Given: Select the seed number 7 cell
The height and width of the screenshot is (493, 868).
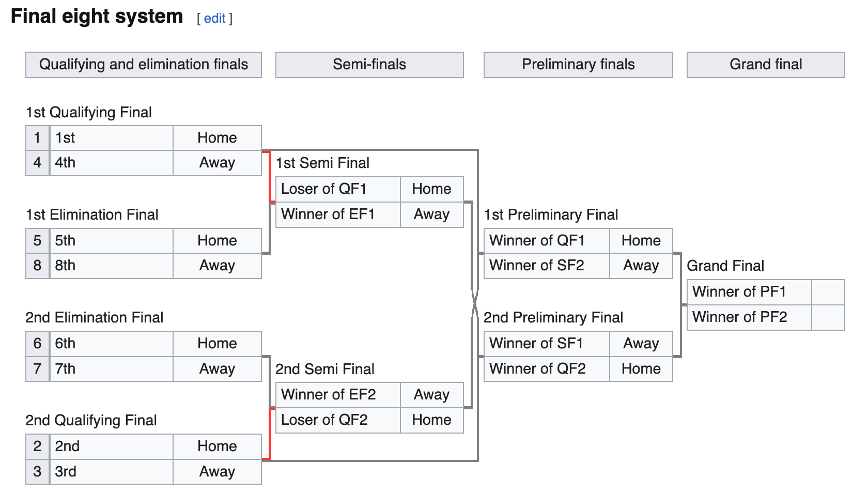Looking at the screenshot, I should (37, 369).
